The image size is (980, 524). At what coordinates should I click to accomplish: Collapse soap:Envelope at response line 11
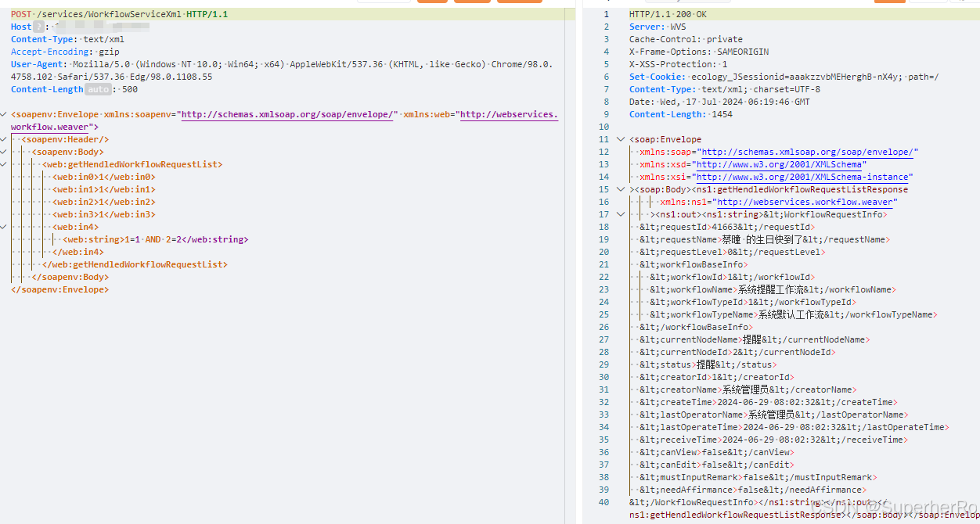tap(621, 139)
